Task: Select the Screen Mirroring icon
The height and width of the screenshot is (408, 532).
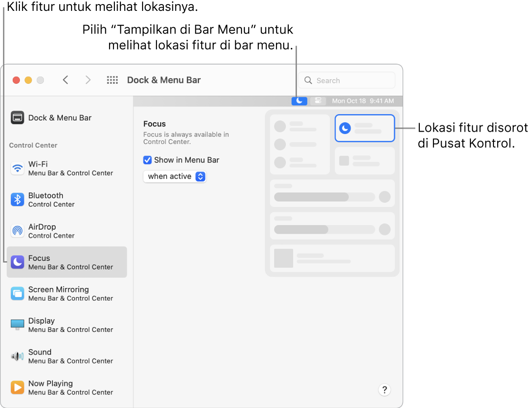Action: click(x=17, y=293)
